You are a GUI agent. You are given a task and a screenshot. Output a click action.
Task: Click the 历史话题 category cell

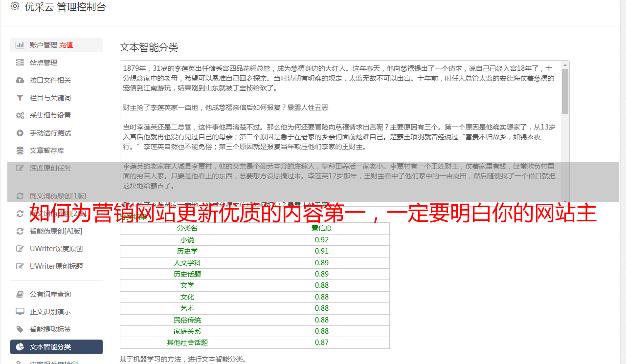pos(187,274)
